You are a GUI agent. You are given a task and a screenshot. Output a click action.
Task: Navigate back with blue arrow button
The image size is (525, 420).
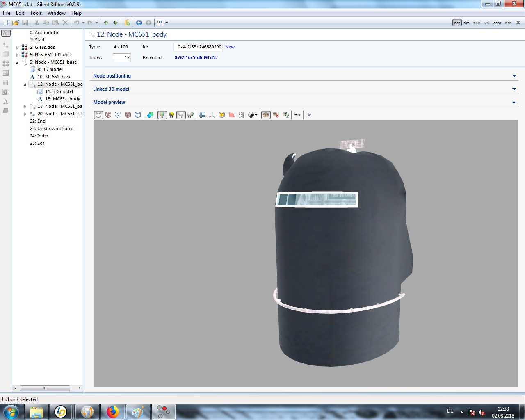139,23
